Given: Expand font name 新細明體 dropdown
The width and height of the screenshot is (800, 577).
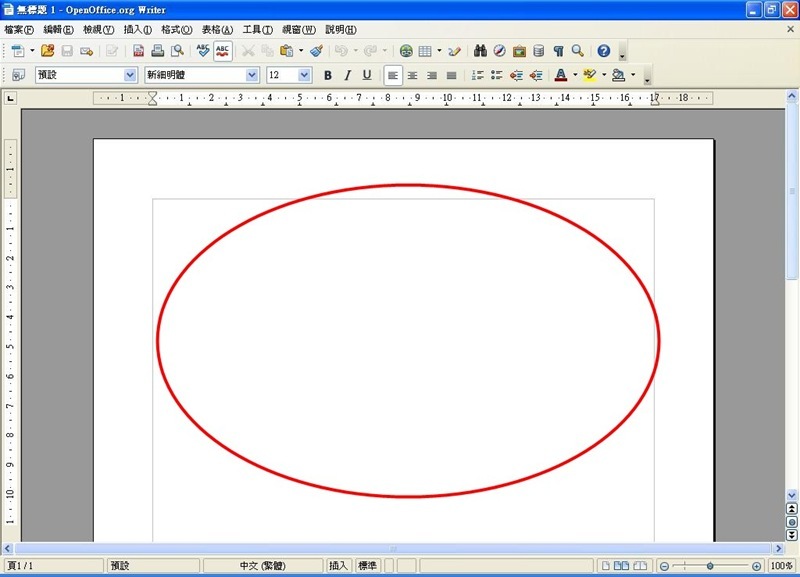Looking at the screenshot, I should (x=252, y=75).
